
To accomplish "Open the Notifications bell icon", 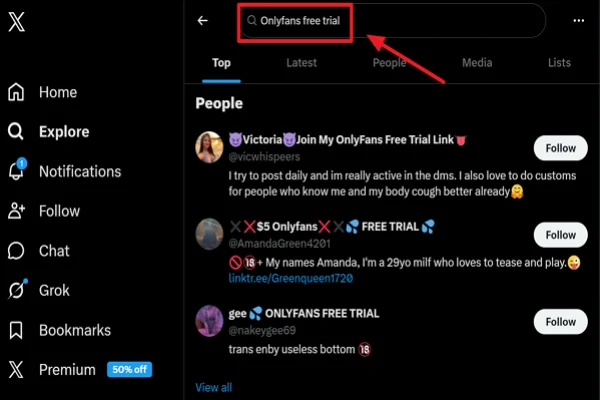I will [x=16, y=171].
